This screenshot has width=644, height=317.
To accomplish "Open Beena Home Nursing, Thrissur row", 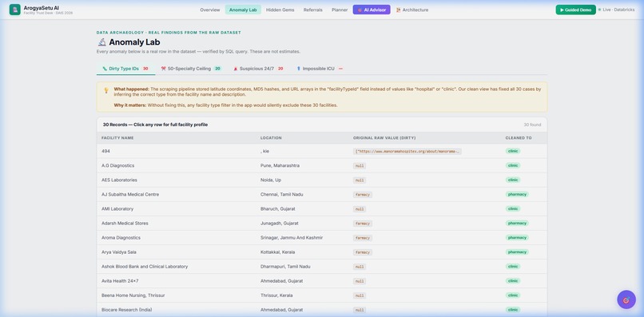I will pyautogui.click(x=321, y=295).
